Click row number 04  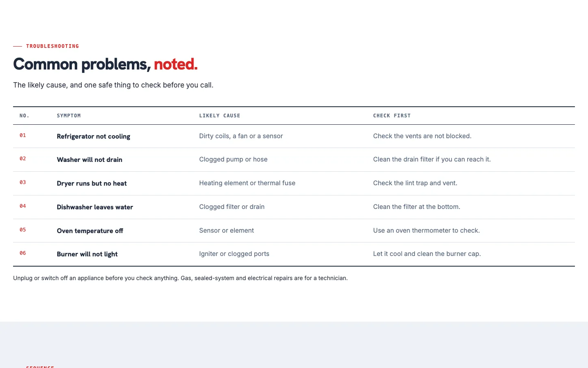tap(23, 206)
